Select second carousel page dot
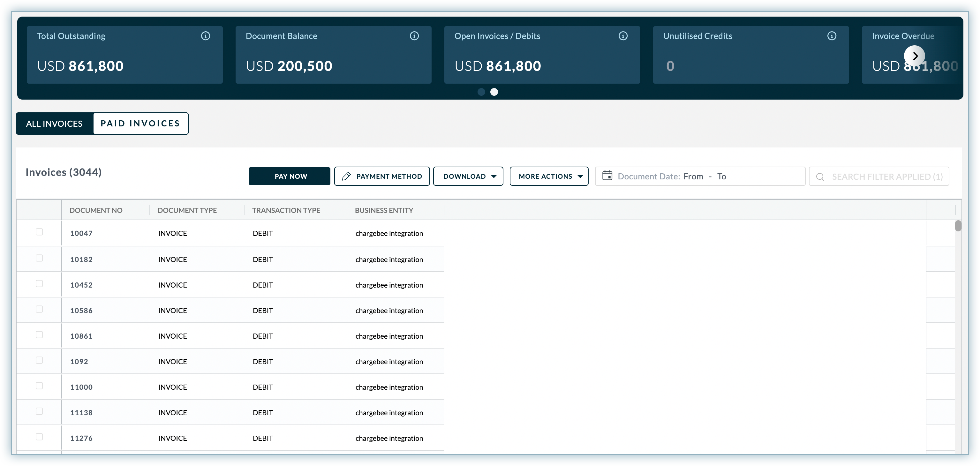 click(x=494, y=92)
